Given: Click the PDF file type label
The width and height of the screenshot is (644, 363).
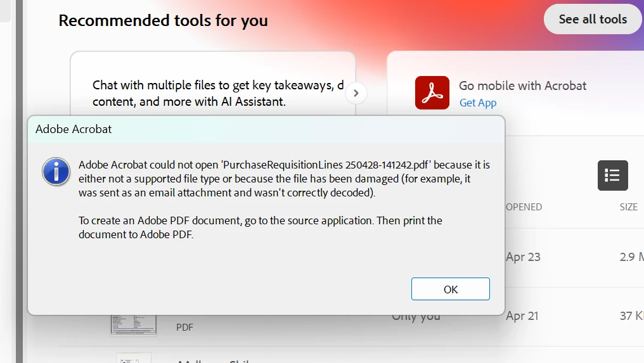Looking at the screenshot, I should 184,328.
